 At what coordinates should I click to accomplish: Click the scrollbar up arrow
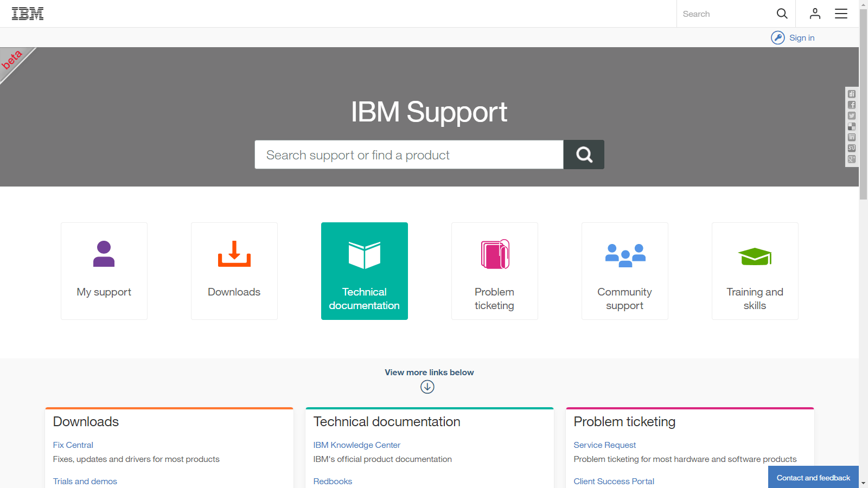coord(863,4)
